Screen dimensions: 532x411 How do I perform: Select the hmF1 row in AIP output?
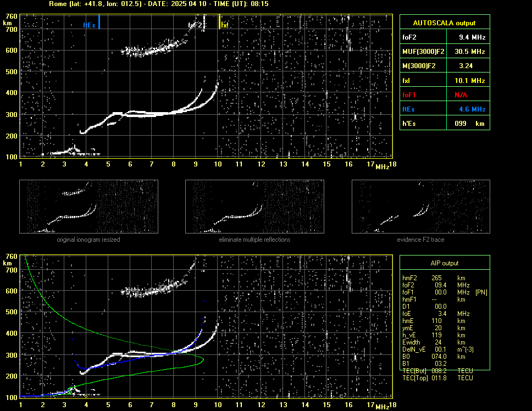434,299
